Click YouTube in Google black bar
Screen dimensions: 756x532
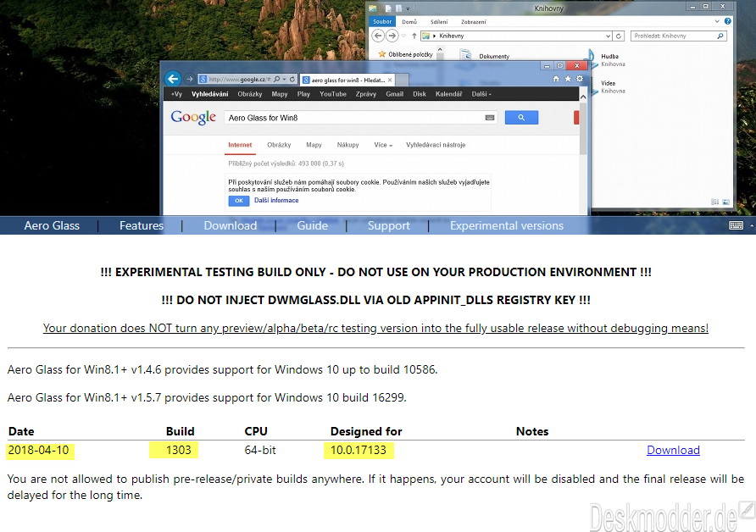coord(333,94)
